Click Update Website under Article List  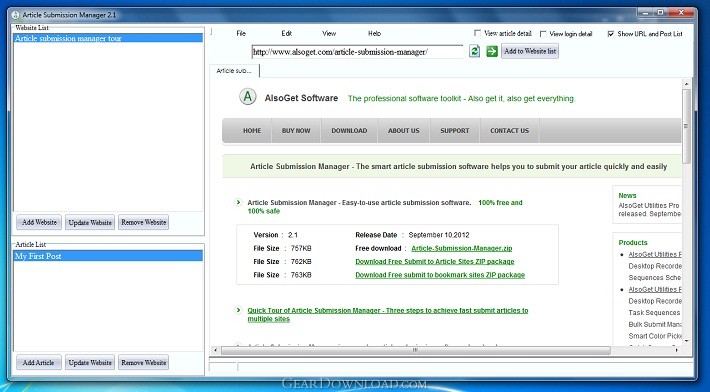pos(90,363)
